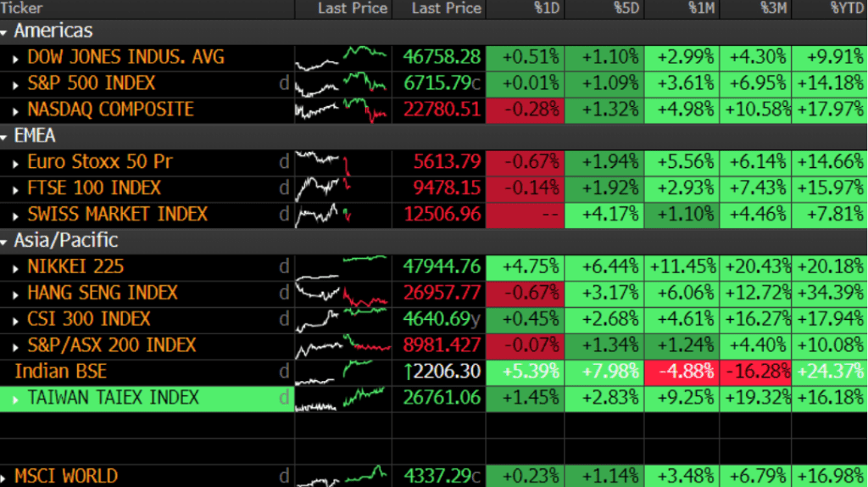The width and height of the screenshot is (868, 487).
Task: Click the 'd' indicator on the Euro Stoxx 50 row
Action: click(284, 162)
